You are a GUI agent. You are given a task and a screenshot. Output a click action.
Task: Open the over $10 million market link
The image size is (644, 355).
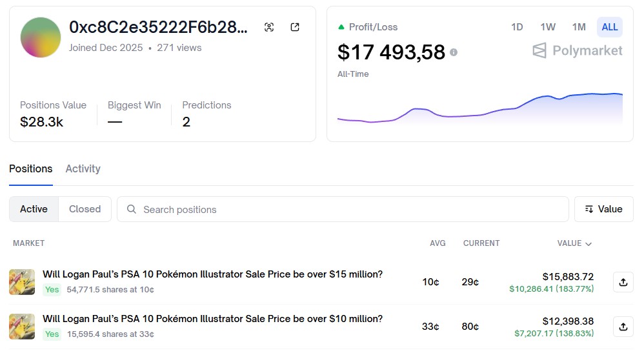[212, 319]
